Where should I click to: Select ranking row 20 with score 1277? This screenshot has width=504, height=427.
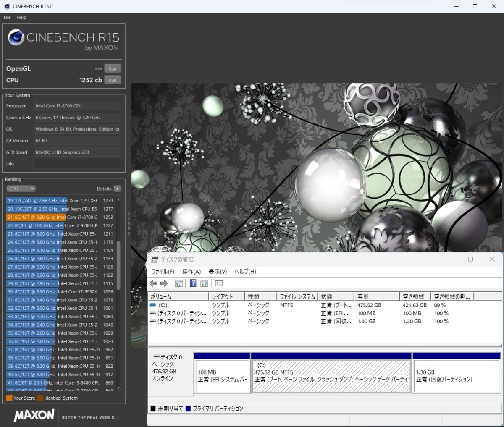[x=60, y=209]
